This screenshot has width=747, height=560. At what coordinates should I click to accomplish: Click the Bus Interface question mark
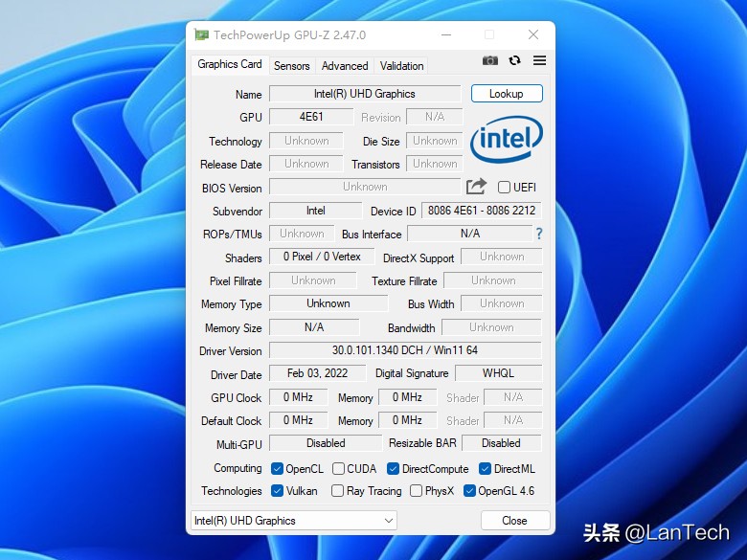(x=539, y=234)
